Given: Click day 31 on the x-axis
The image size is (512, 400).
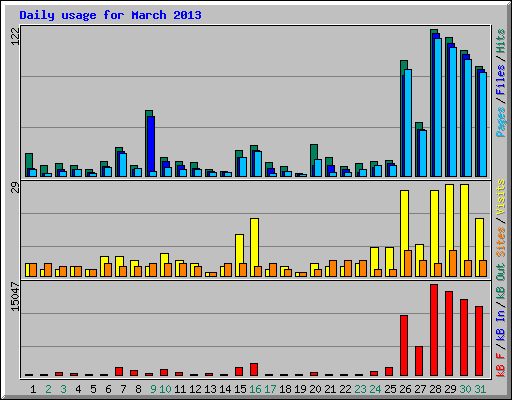Looking at the screenshot, I should pos(480,389).
